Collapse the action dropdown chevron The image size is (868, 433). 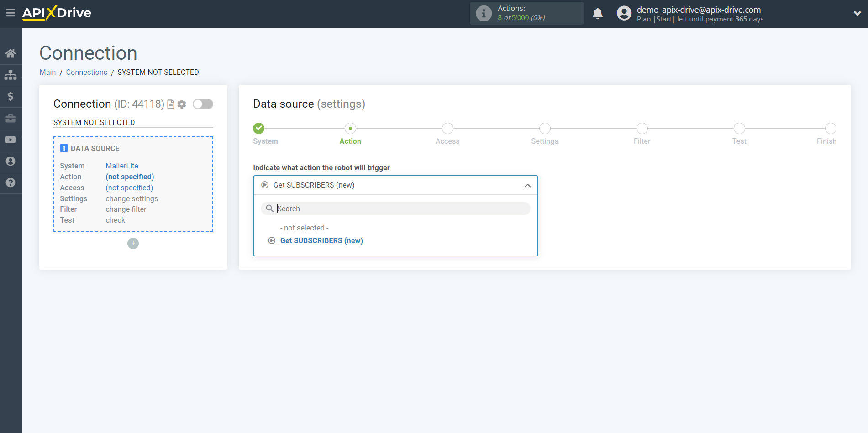527,185
